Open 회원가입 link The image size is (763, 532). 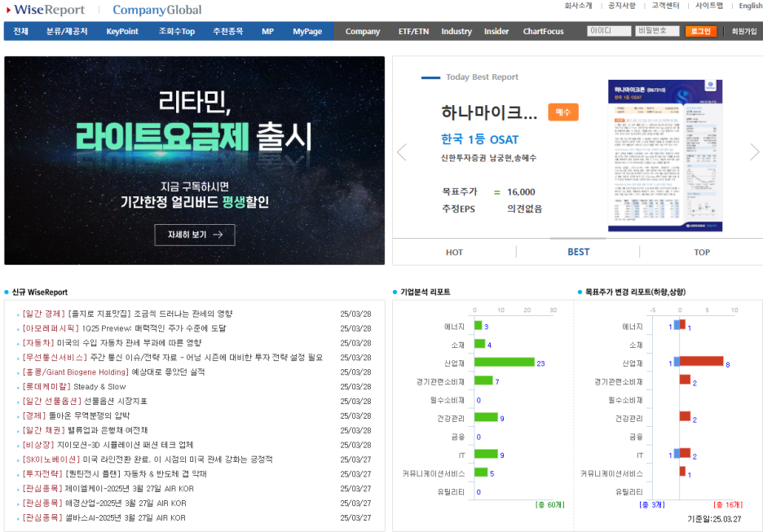click(x=744, y=31)
